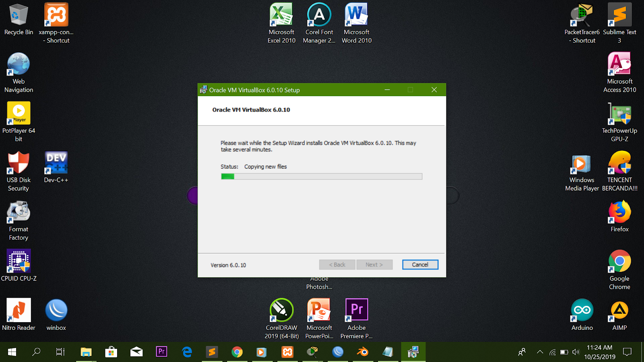Screen dimensions: 644x362
Task: Launch Google Chrome desktop shortcut
Action: tap(619, 270)
